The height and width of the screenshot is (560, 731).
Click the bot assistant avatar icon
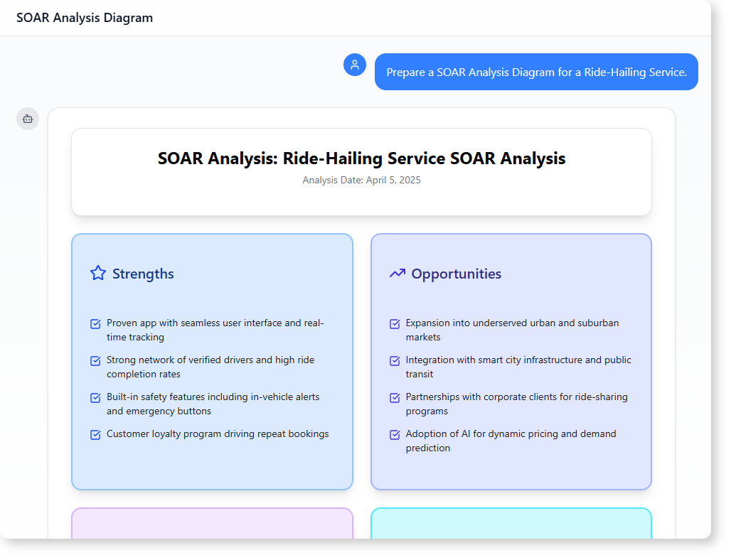tap(28, 119)
